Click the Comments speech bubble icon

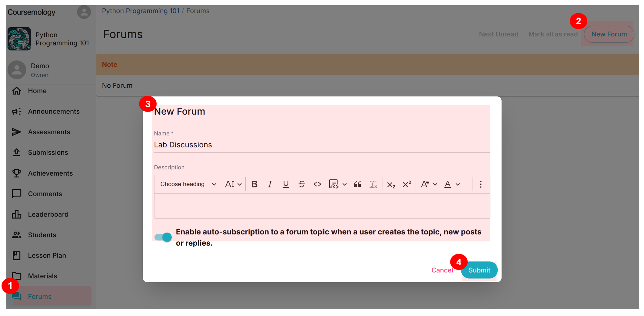coord(17,194)
